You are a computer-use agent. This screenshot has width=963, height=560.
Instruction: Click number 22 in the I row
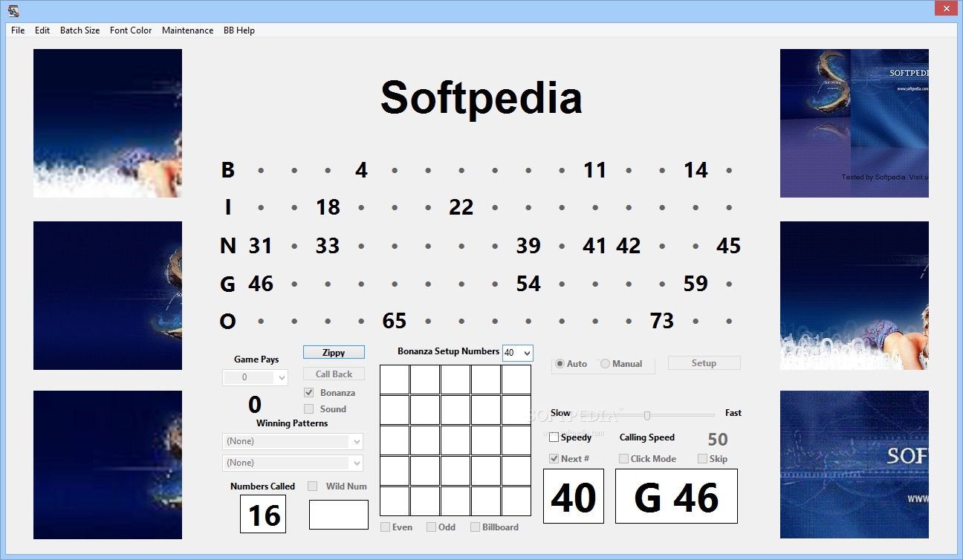(x=461, y=207)
